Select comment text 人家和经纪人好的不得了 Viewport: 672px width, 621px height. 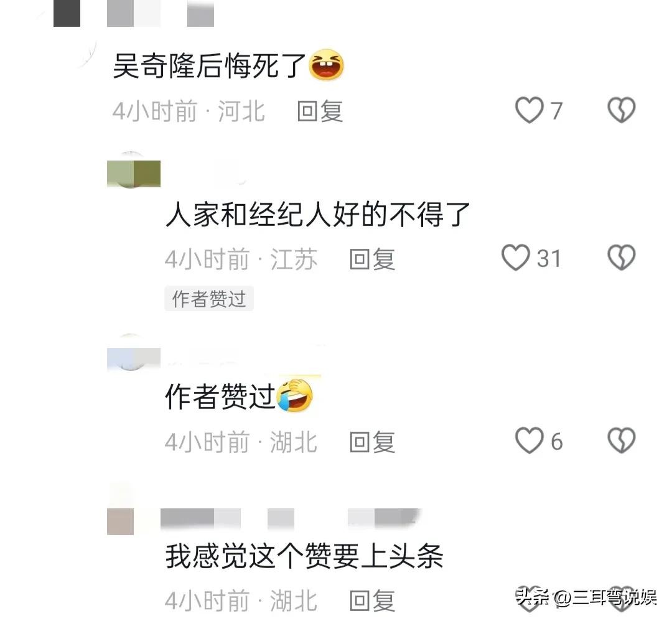tap(317, 214)
